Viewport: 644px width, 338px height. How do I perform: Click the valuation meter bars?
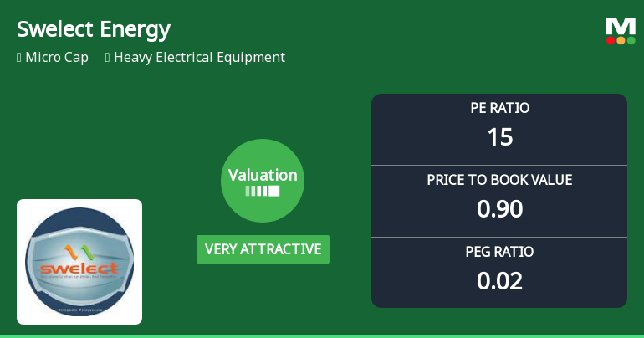click(x=263, y=191)
